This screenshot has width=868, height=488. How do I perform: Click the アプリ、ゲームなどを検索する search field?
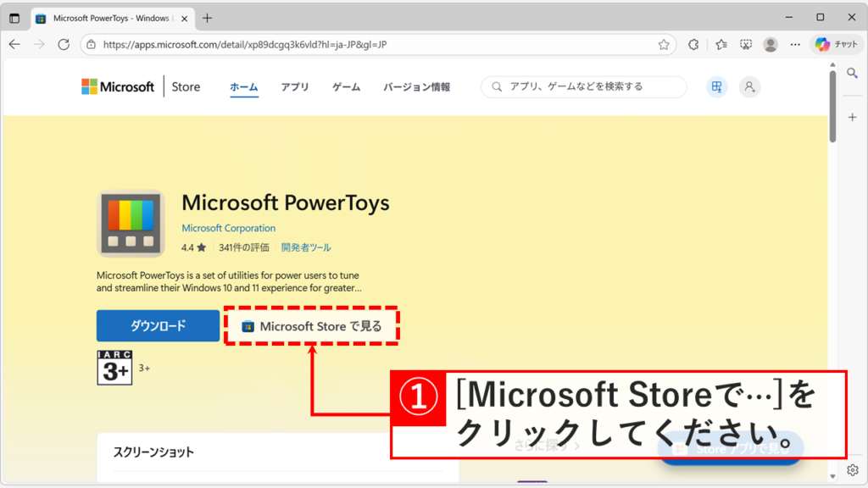(585, 86)
